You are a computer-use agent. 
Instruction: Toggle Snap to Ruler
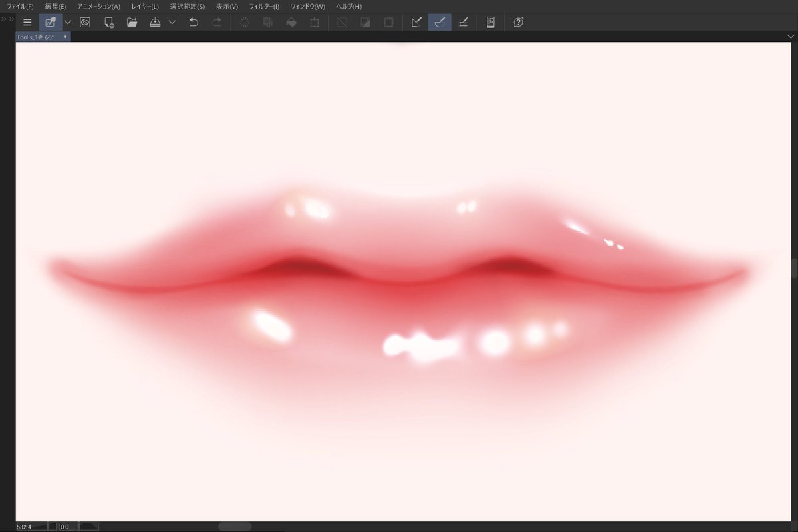click(416, 22)
